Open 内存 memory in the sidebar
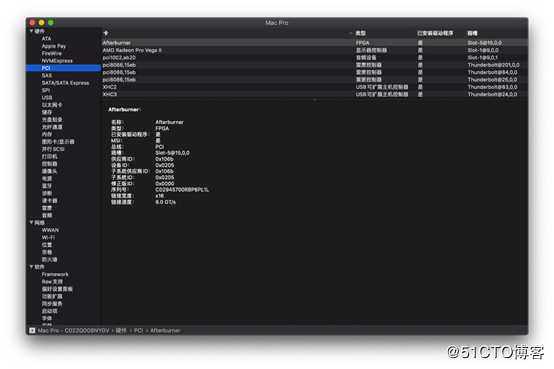Viewport: 554px width, 369px height. click(47, 134)
